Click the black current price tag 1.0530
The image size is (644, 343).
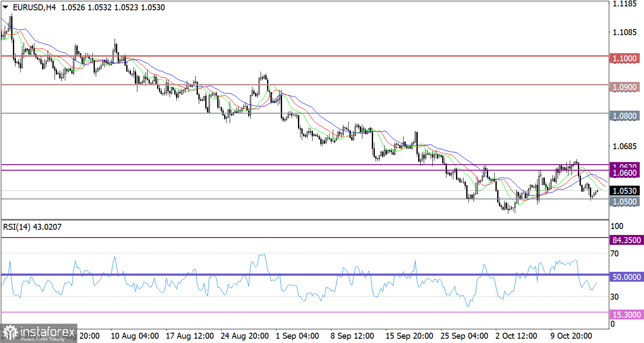pos(625,190)
